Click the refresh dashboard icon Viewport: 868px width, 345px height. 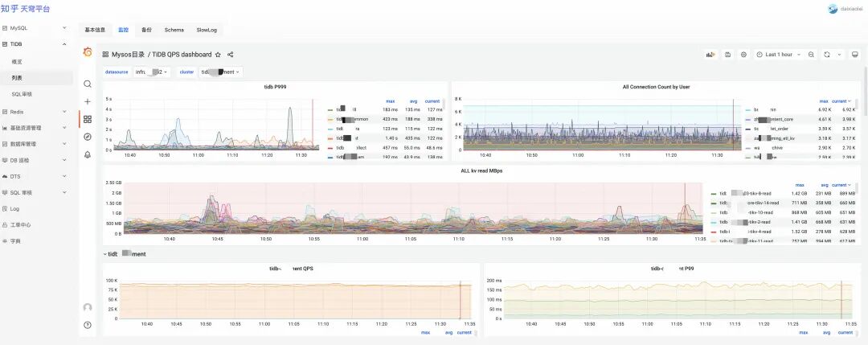point(827,55)
